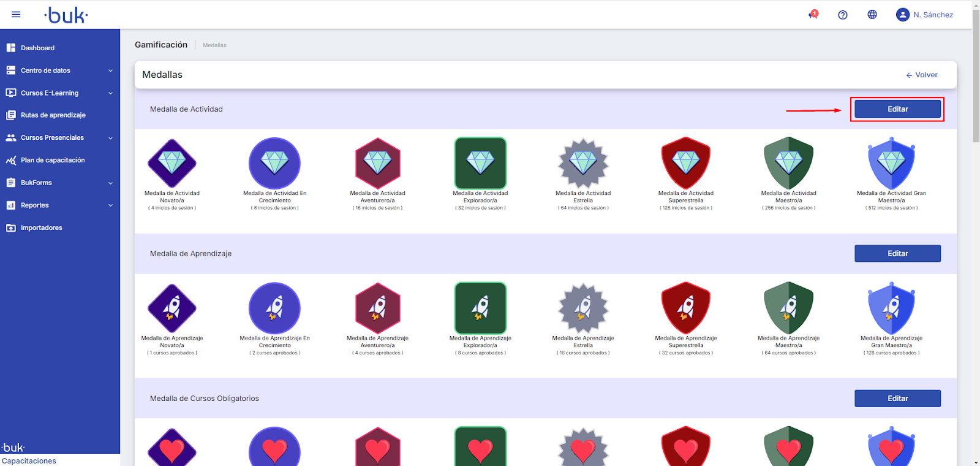The height and width of the screenshot is (466, 980).
Task: Open Plan de capacitación menu item
Action: [x=53, y=160]
